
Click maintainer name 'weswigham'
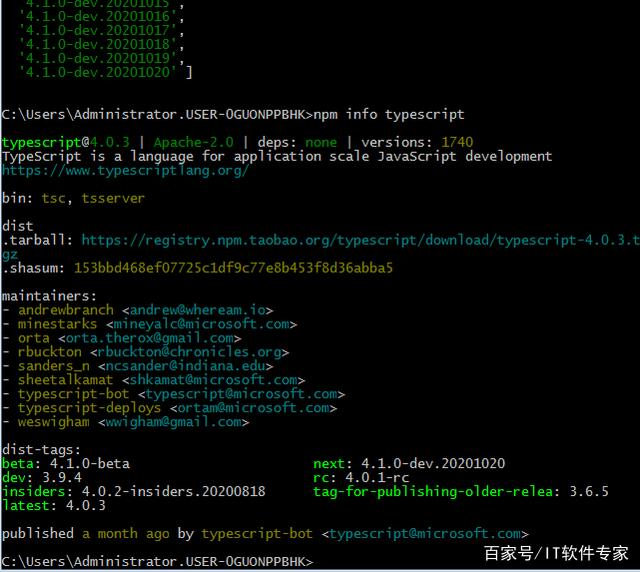(53, 422)
